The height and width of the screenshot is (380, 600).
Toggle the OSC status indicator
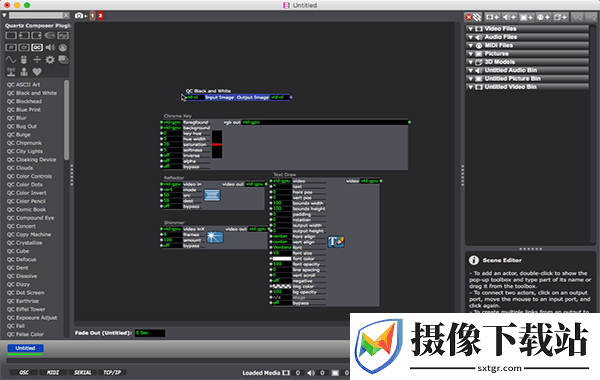point(24,372)
